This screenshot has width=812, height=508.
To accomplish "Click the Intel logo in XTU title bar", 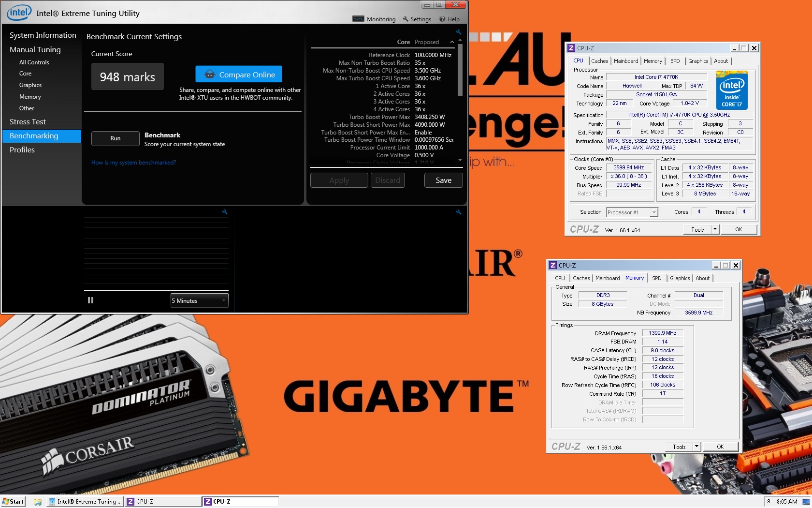I will point(19,13).
